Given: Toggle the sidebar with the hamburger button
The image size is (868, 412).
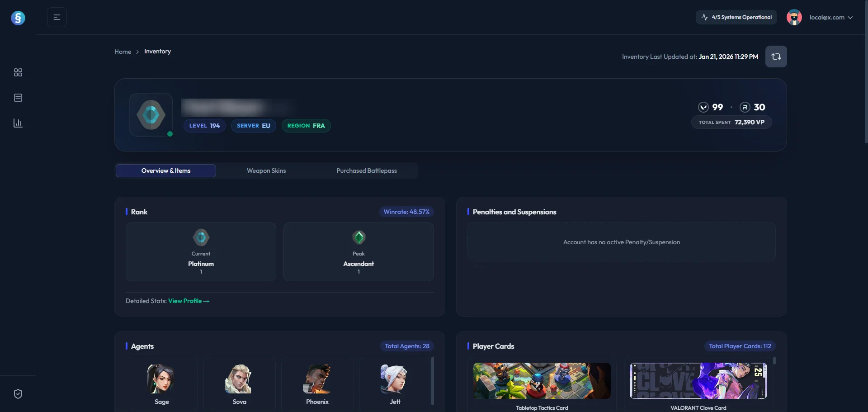Looking at the screenshot, I should (57, 17).
